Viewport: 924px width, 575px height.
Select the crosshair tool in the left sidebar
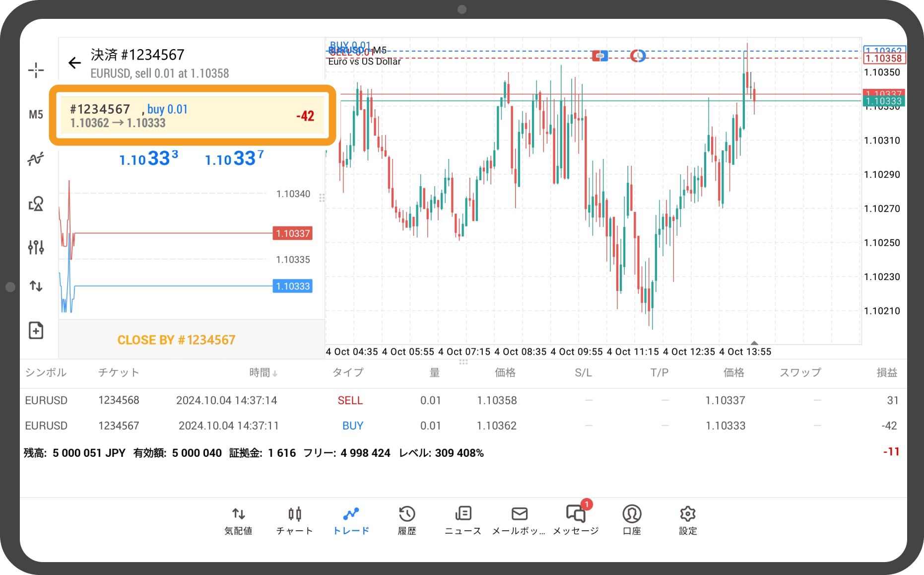pos(36,70)
